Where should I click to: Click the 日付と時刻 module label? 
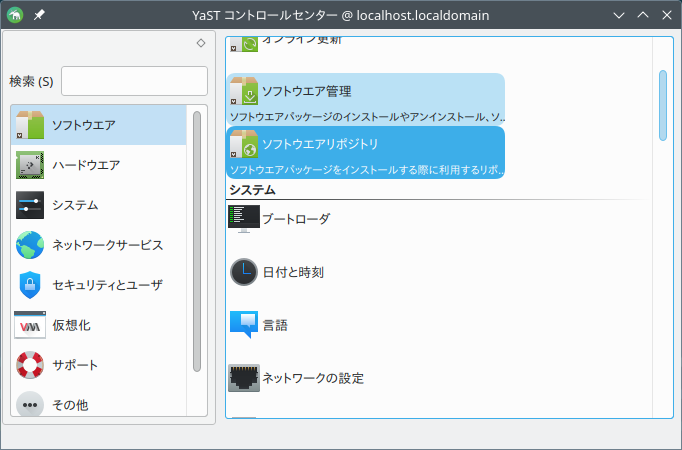293,272
